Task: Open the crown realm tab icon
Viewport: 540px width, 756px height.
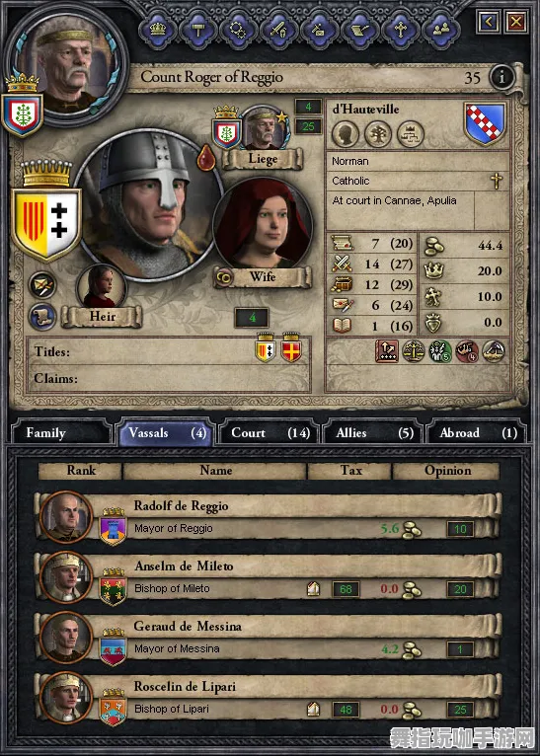Action: click(x=158, y=30)
